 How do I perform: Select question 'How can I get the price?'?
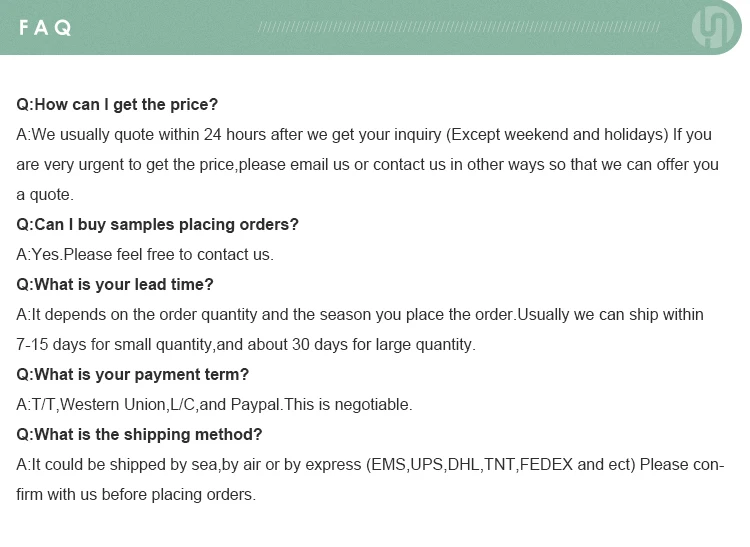(x=117, y=104)
